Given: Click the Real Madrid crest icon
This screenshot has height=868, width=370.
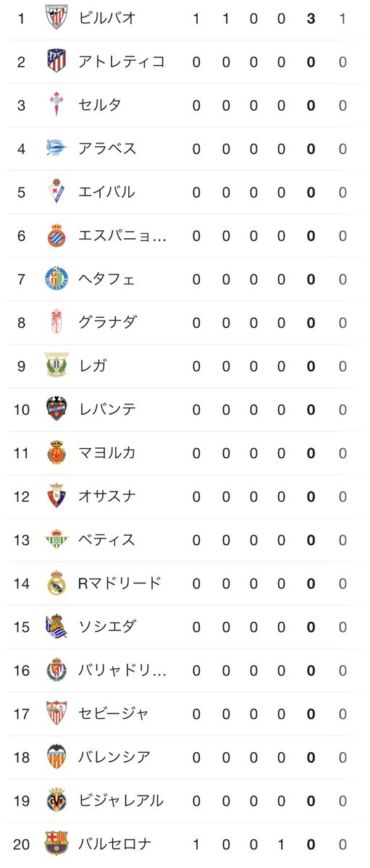Looking at the screenshot, I should (x=56, y=583).
